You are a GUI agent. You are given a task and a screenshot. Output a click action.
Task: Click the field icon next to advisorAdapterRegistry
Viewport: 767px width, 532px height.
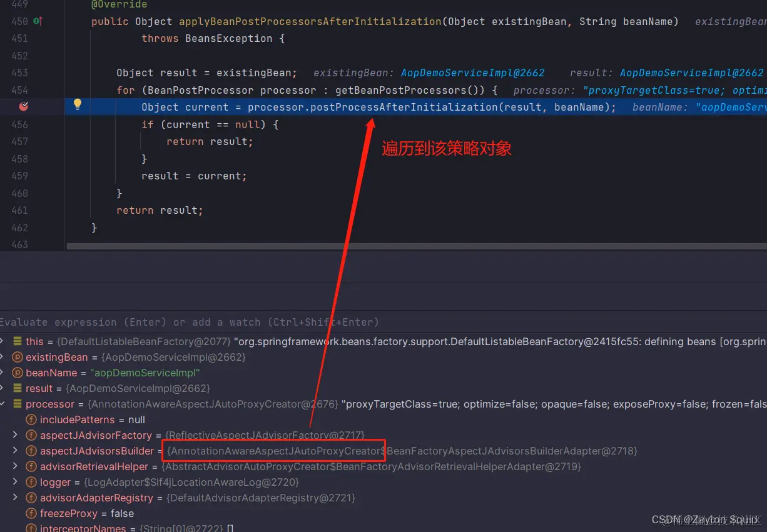(31, 498)
